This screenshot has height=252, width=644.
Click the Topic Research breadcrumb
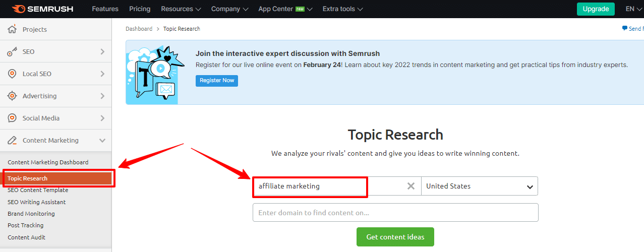[182, 29]
